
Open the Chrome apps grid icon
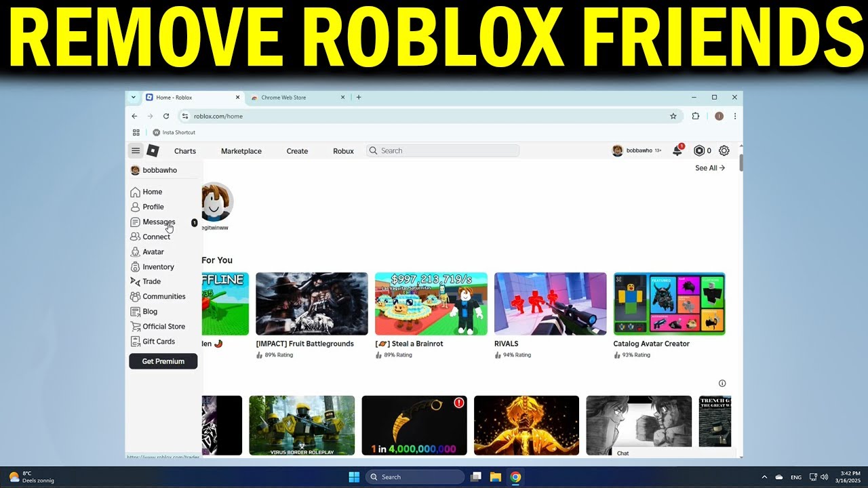136,132
